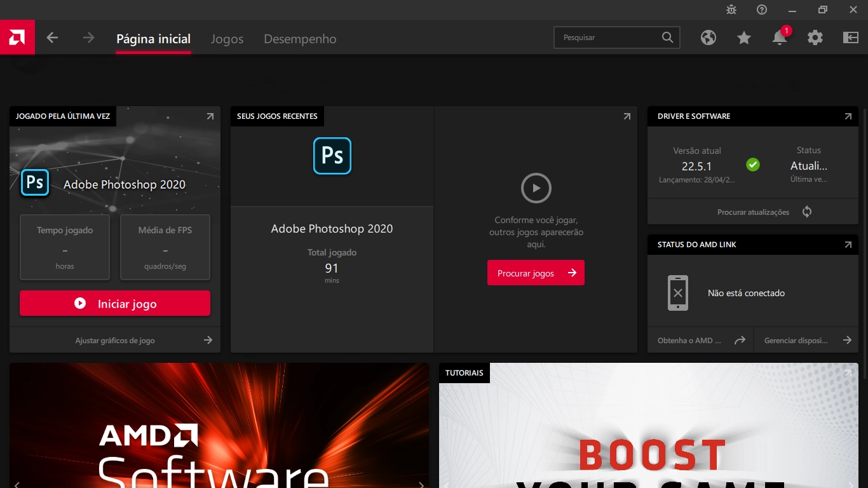The height and width of the screenshot is (488, 868).
Task: Expand the Seus jogos recentes card
Action: [x=627, y=116]
